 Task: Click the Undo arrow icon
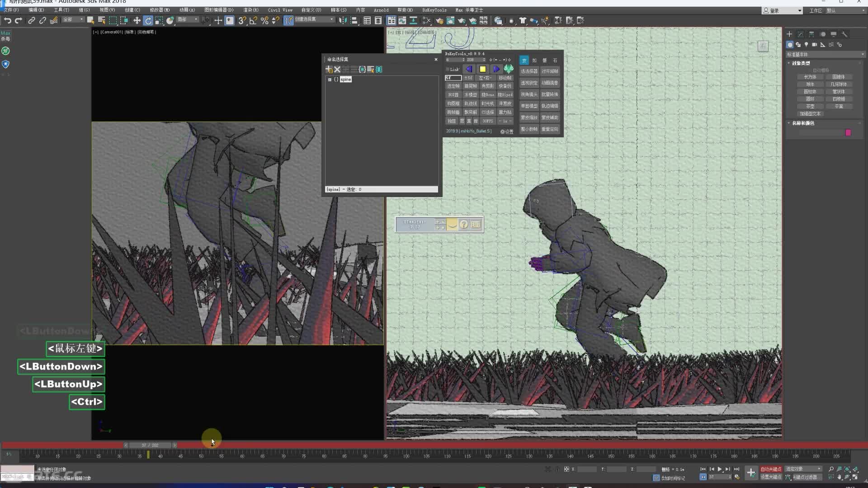tap(7, 20)
